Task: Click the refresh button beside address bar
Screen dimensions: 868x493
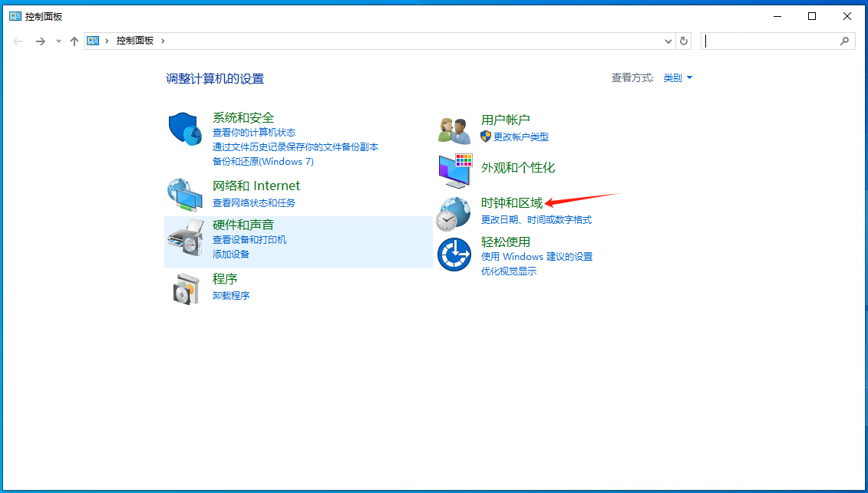Action: pos(684,41)
